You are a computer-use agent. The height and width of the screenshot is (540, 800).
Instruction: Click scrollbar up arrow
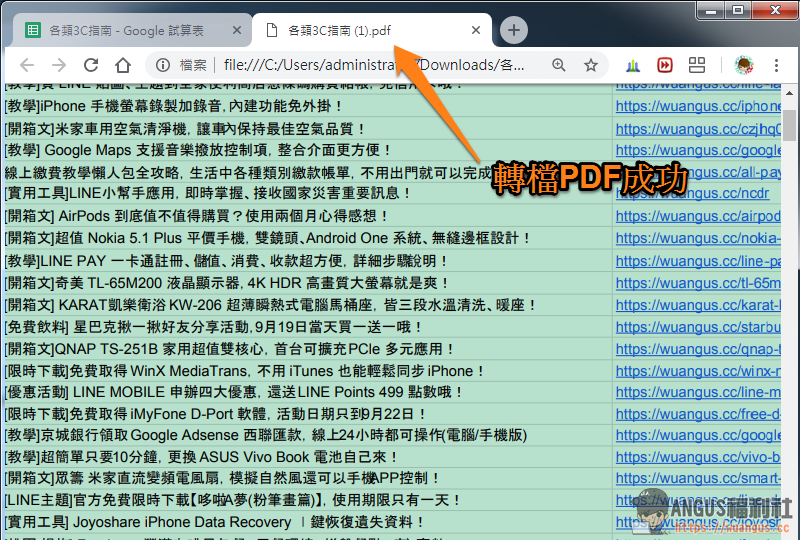(x=789, y=93)
